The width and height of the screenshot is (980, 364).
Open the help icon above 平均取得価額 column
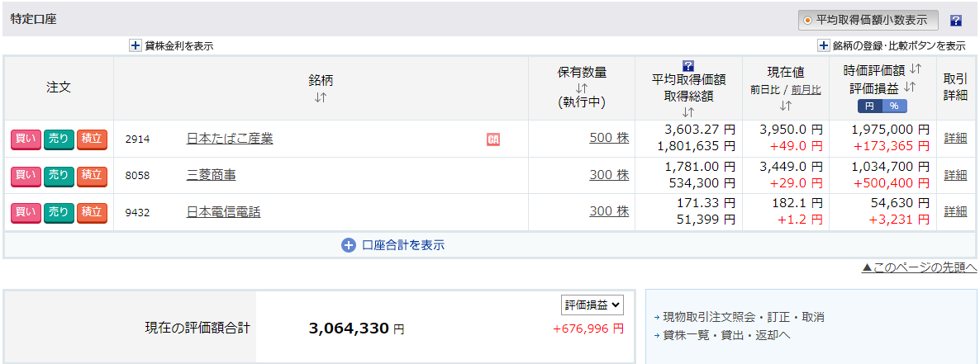pos(688,65)
